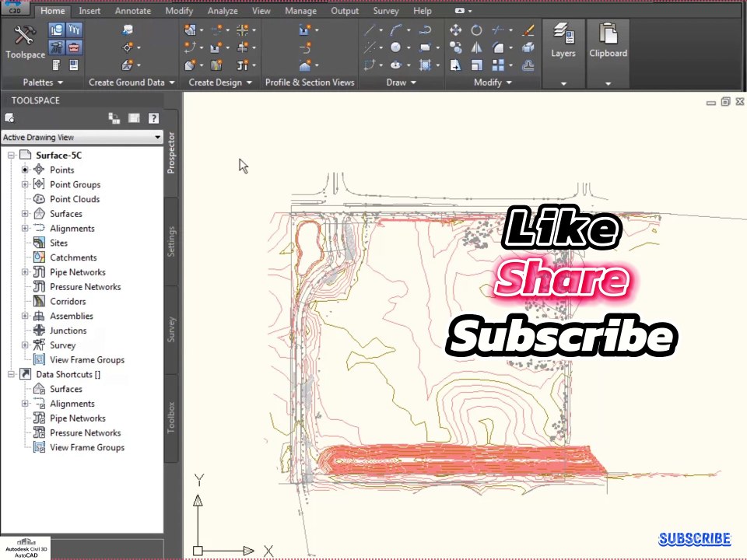747x560 pixels.
Task: Click the Offset tool icon
Action: [528, 65]
